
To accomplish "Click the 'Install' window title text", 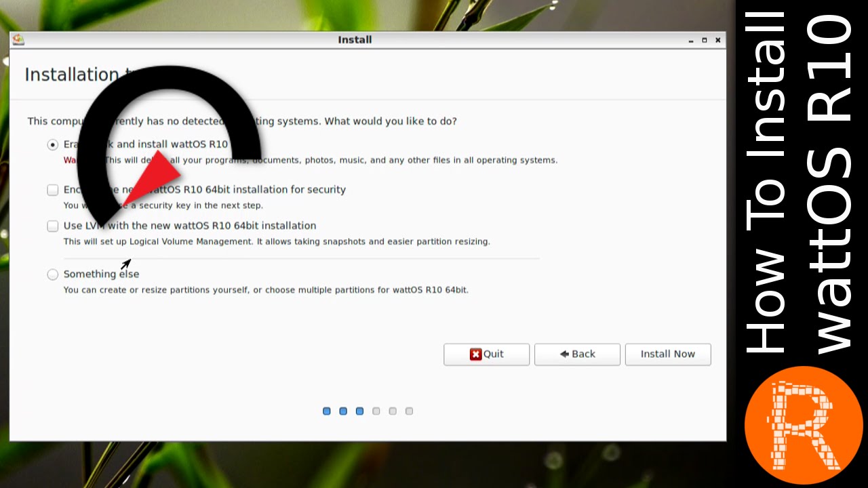I will [355, 40].
